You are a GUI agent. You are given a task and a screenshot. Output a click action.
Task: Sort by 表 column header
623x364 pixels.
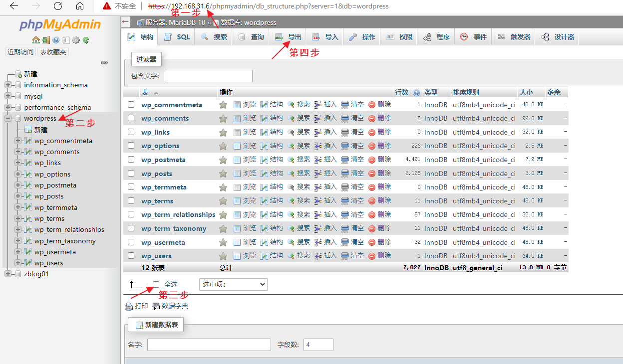click(145, 92)
